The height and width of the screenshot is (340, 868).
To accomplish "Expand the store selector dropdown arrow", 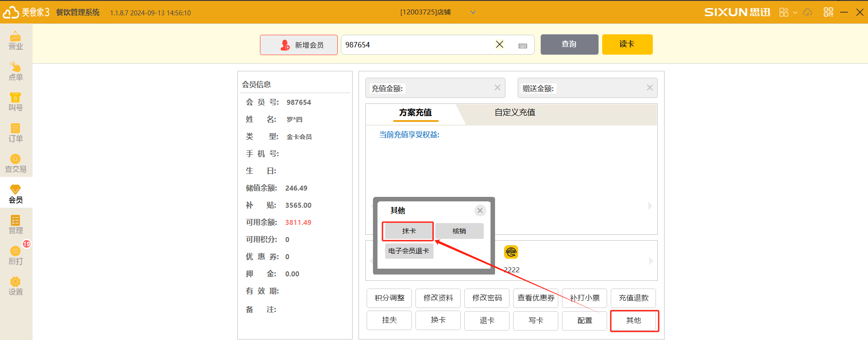I will [473, 13].
